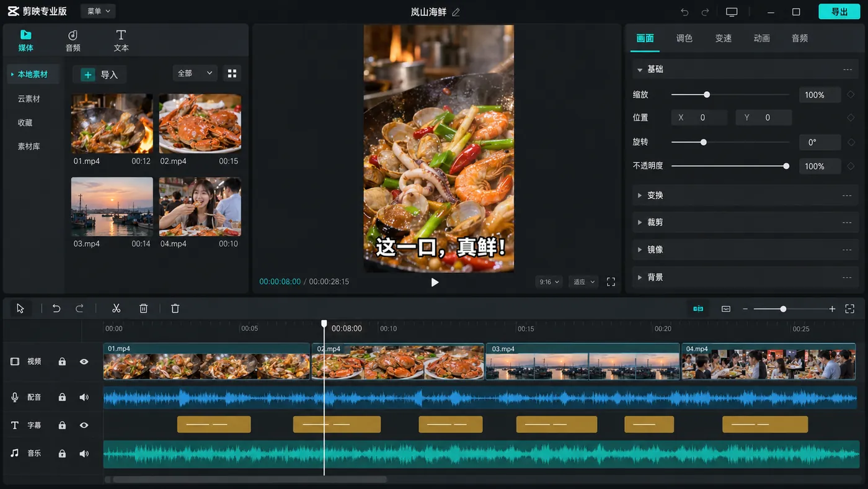Redo using the timeline toolbar arrow
This screenshot has width=868, height=489.
[x=79, y=308]
